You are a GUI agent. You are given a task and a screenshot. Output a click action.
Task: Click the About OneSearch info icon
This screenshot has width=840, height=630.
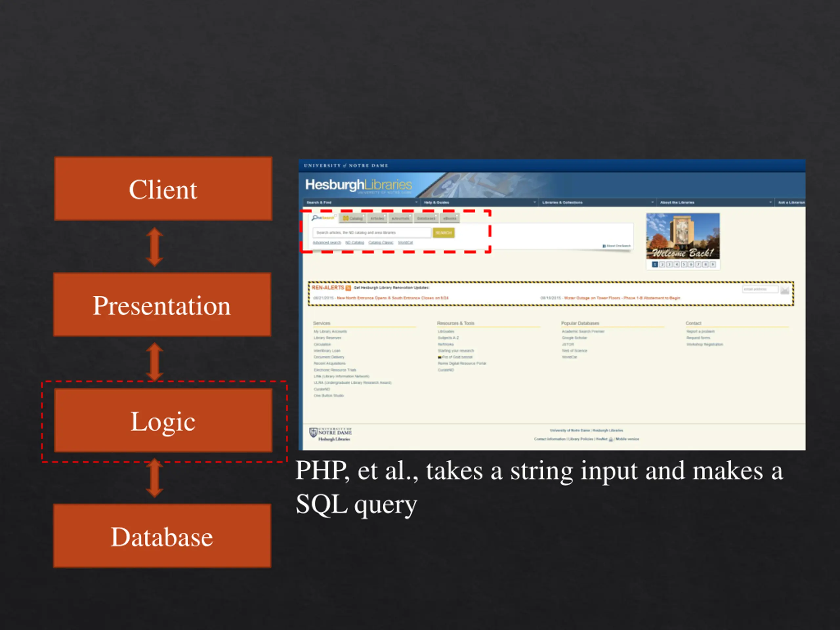(604, 246)
